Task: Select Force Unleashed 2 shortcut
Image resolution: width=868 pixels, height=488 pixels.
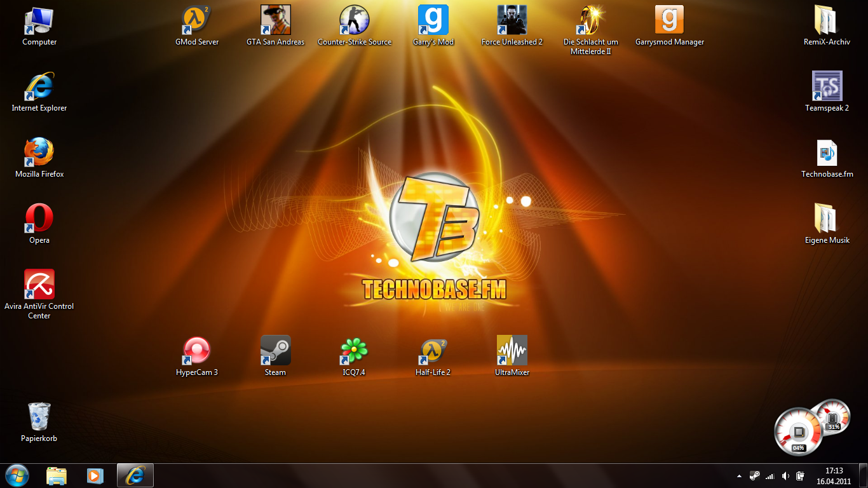Action: [x=512, y=21]
